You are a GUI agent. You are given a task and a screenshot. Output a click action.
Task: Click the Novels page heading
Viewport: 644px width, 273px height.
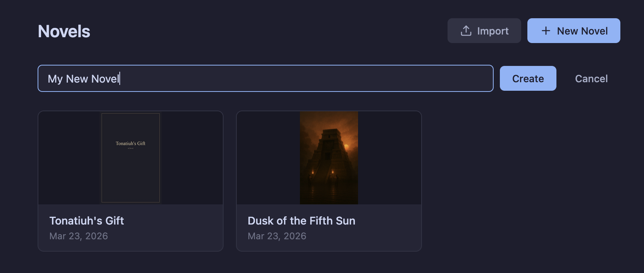(x=64, y=31)
